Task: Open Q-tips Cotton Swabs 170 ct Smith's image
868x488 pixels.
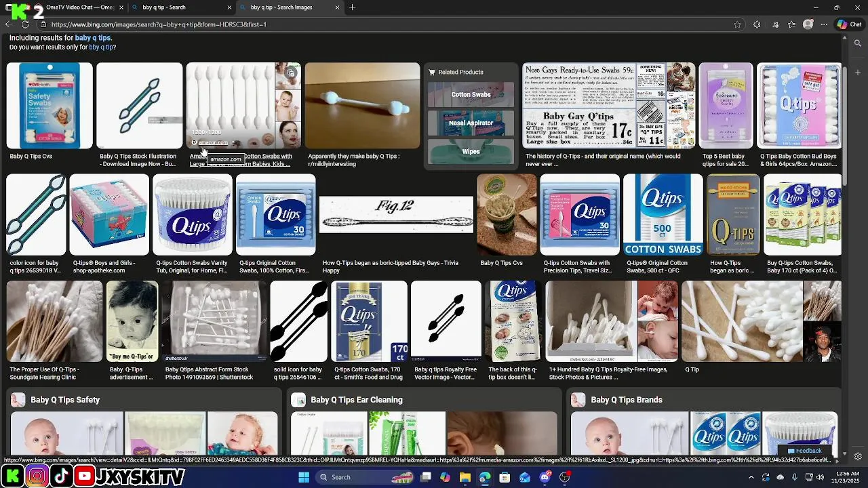Action: coord(369,322)
